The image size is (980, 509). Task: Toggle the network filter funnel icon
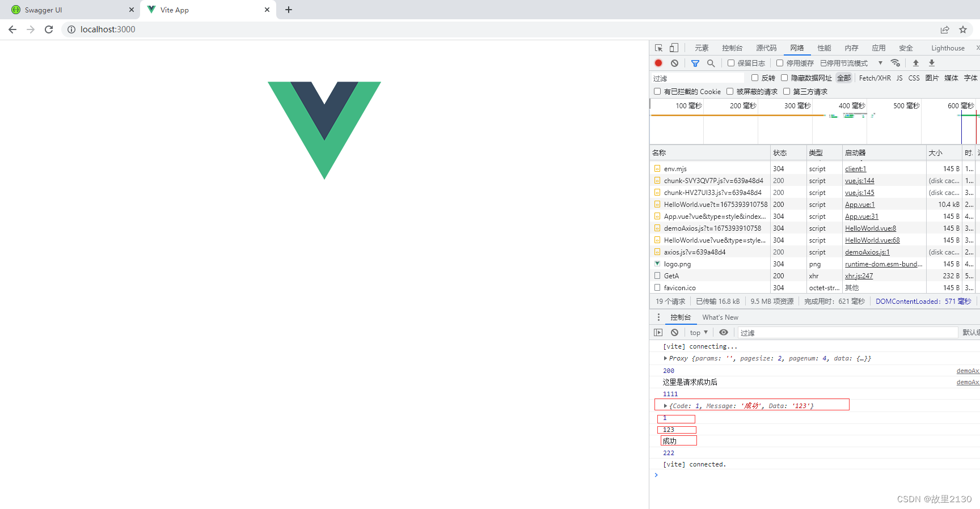[x=695, y=63]
